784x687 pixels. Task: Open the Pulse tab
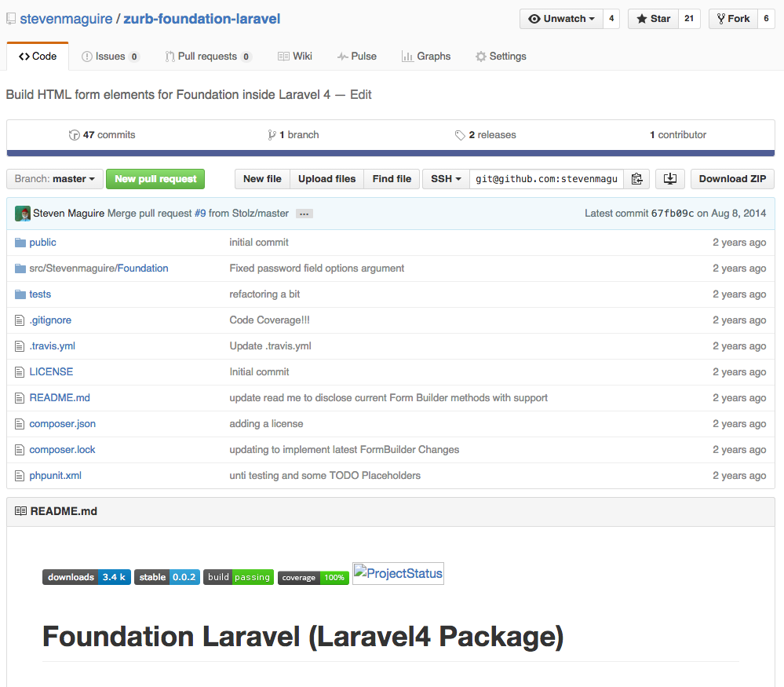click(357, 57)
